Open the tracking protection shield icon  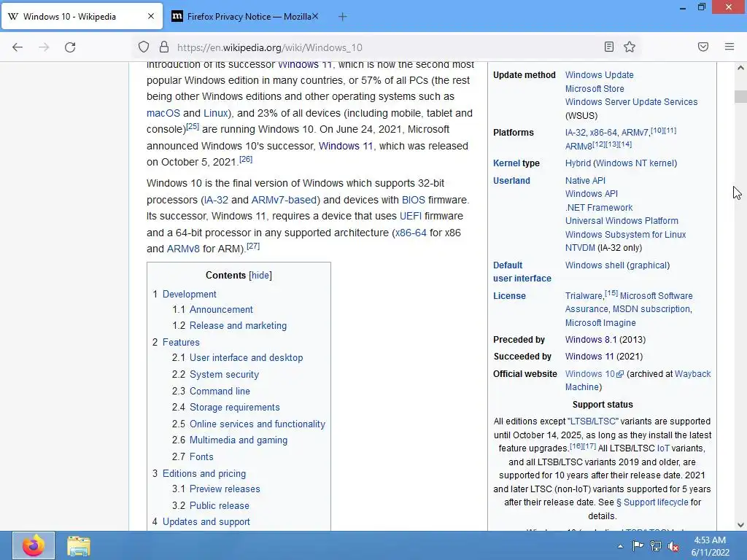pyautogui.click(x=144, y=47)
